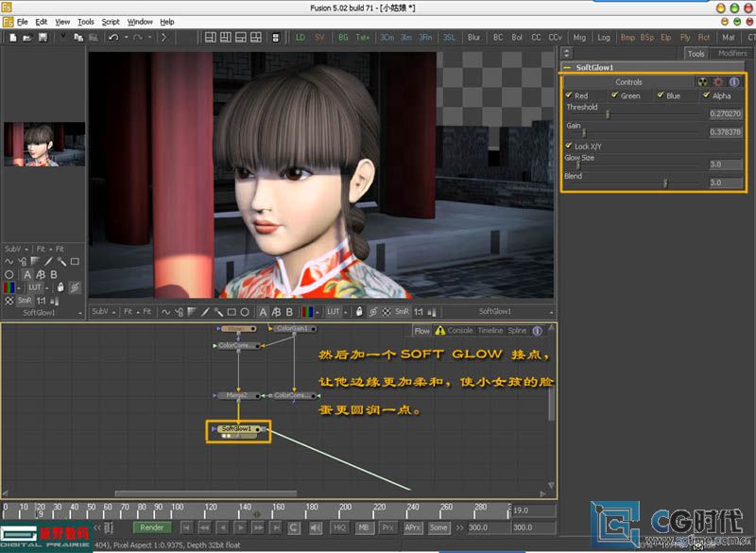Toggle the lock icon in main viewer toolbar
This screenshot has width=756, height=553.
[359, 312]
